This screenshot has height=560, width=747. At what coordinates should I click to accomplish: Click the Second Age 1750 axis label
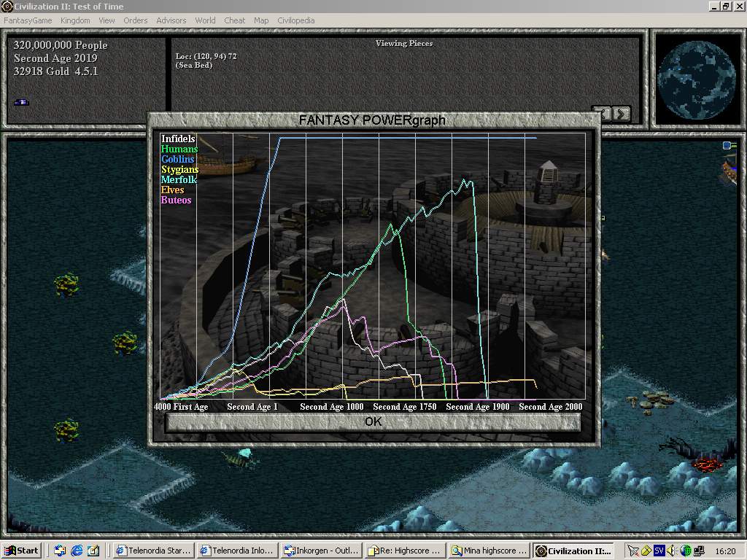[x=404, y=407]
